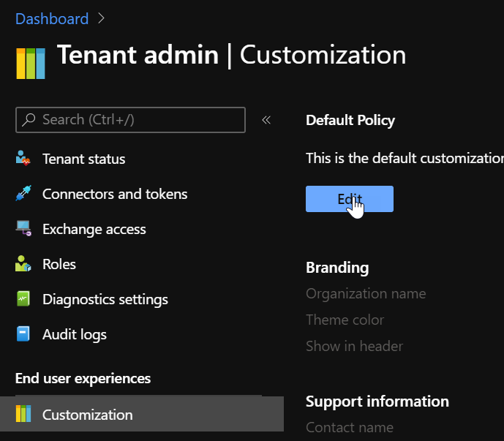Focus the Search (Ctrl+/) input field
504x441 pixels.
tap(139, 120)
